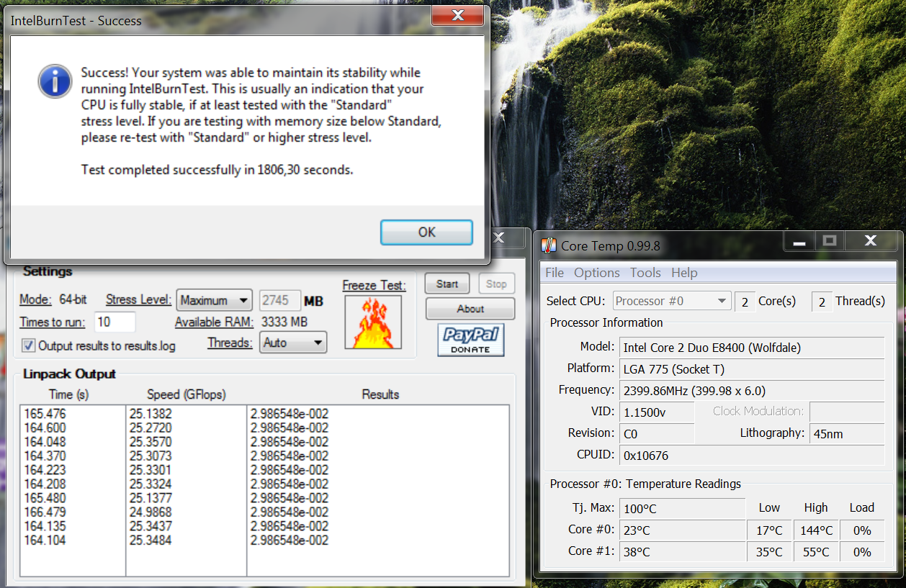Click OK in the IntelBurnTest Success dialog
906x588 pixels.
[426, 232]
